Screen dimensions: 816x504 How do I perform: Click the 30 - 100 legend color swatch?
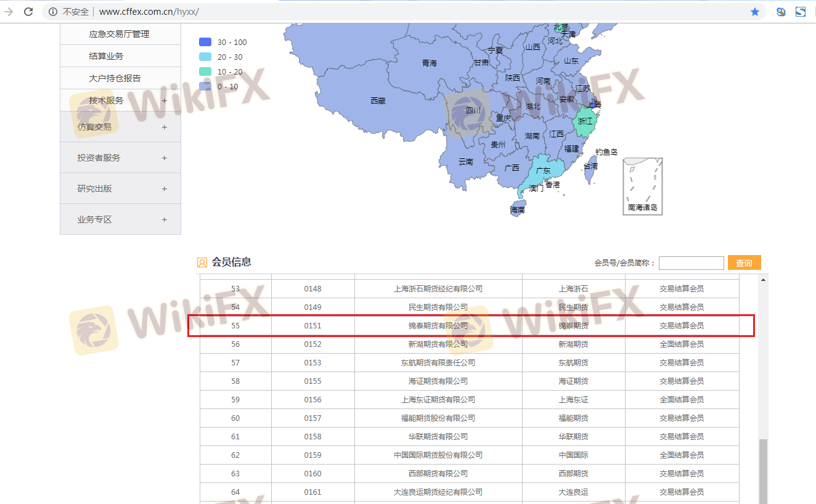[x=205, y=42]
